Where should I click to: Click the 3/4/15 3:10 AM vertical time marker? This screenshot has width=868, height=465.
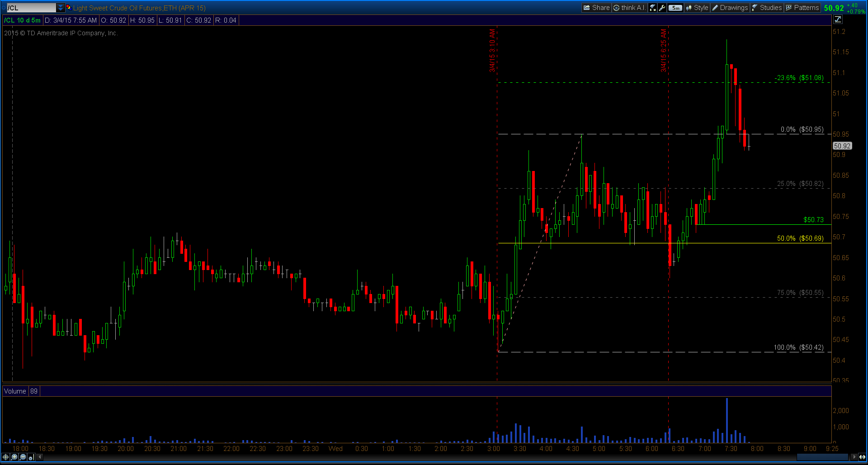493,51
